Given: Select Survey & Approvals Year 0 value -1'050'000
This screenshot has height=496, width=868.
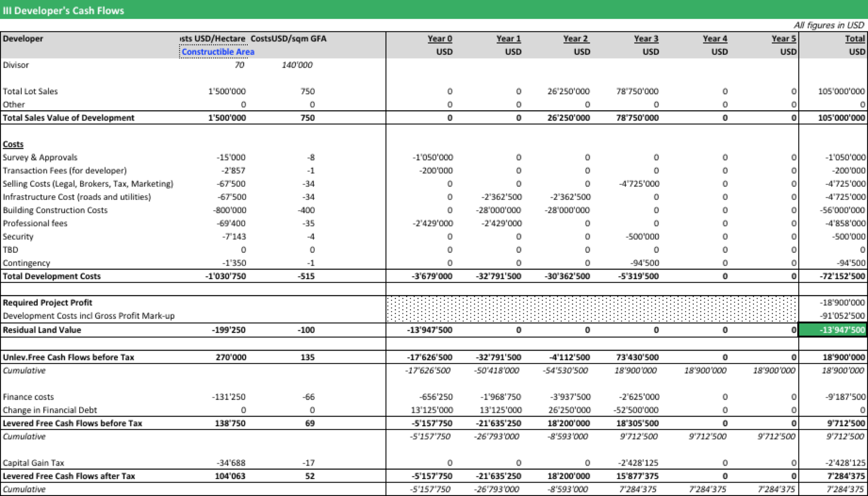Looking at the screenshot, I should 433,157.
